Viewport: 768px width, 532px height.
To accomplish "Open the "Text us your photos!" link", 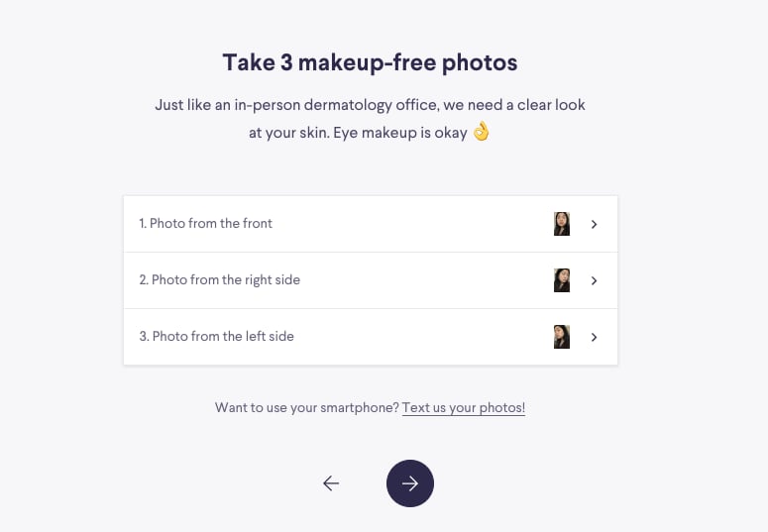I will click(464, 407).
